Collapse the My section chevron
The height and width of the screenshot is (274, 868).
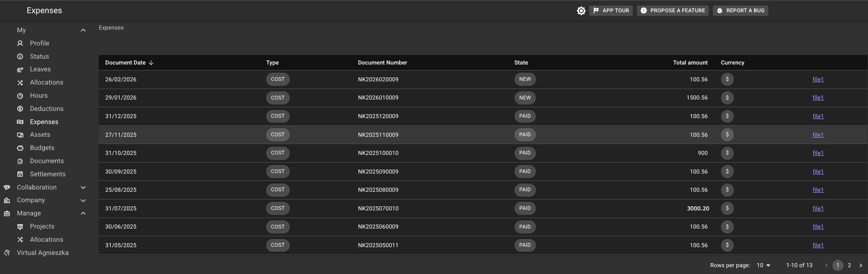[83, 30]
